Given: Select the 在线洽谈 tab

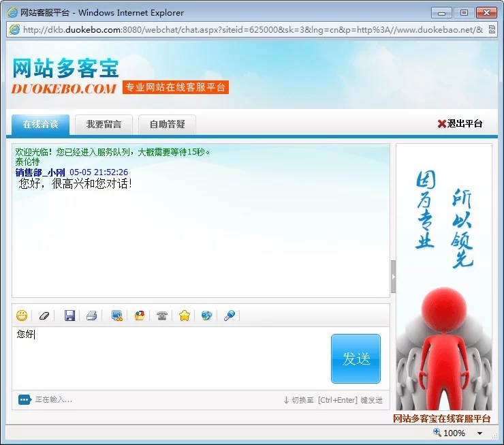Looking at the screenshot, I should click(40, 124).
